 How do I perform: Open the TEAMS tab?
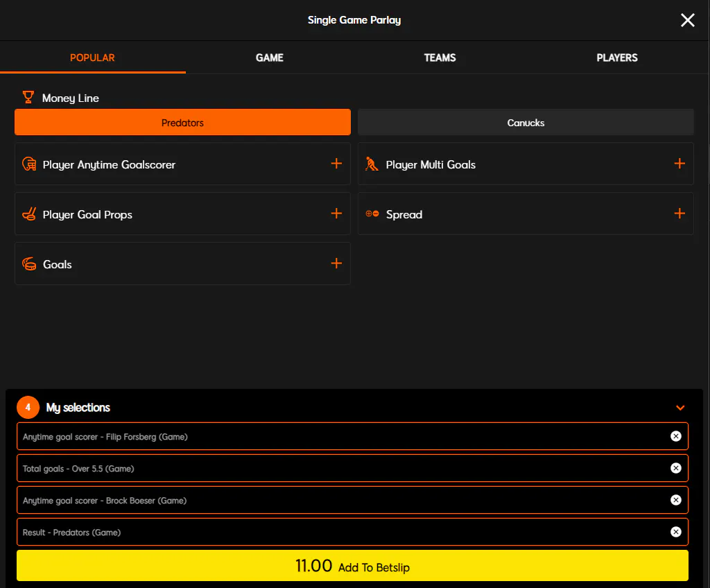(440, 58)
